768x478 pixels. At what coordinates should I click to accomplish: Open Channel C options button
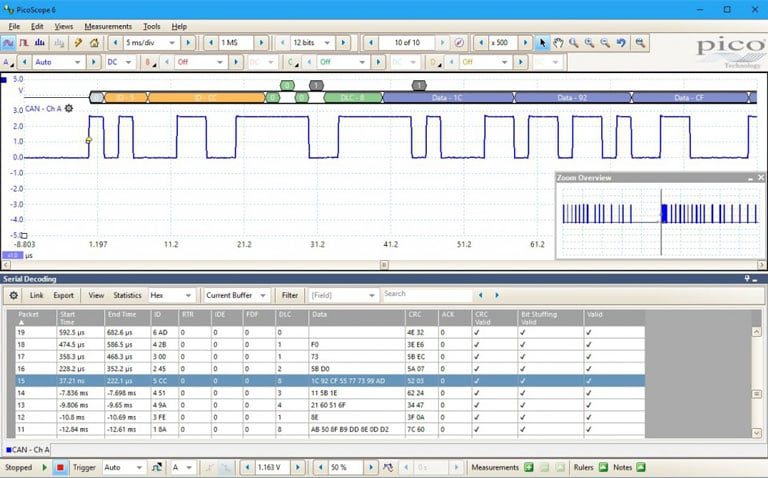[292, 62]
